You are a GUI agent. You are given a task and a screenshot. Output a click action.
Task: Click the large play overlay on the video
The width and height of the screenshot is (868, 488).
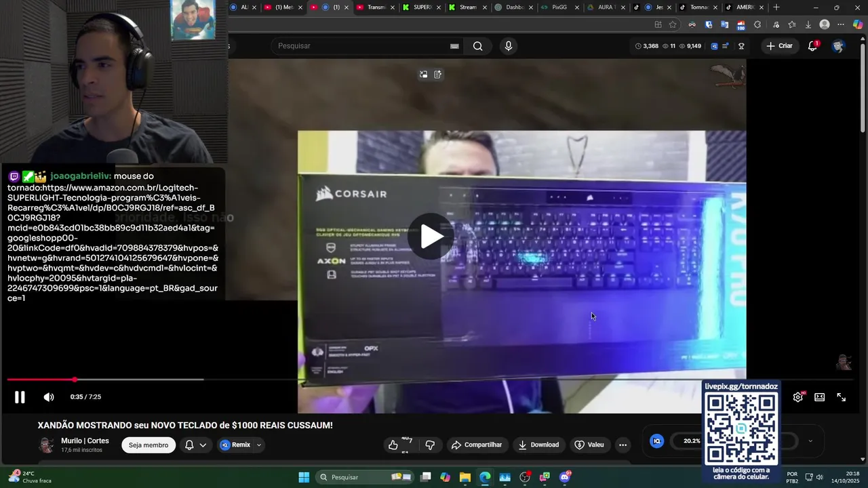432,237
